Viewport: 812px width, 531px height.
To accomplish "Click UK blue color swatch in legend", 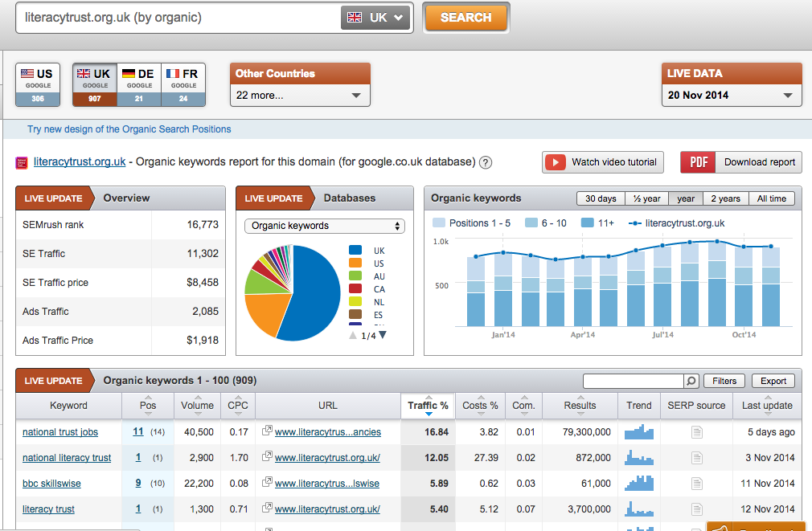I will 355,250.
